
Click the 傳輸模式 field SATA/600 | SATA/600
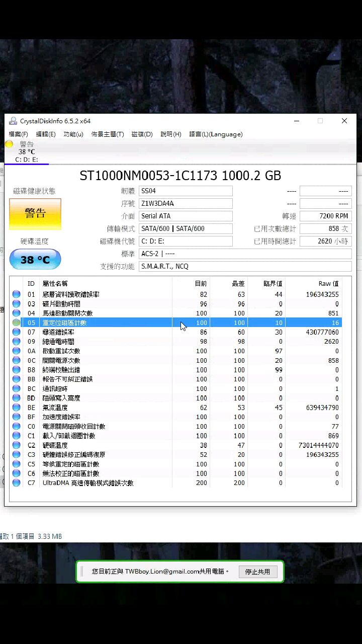186,228
